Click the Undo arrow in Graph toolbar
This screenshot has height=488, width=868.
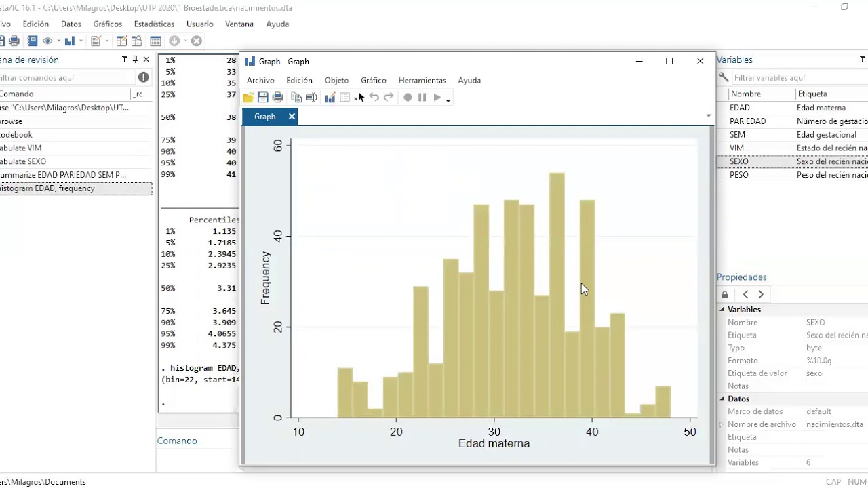pos(374,98)
